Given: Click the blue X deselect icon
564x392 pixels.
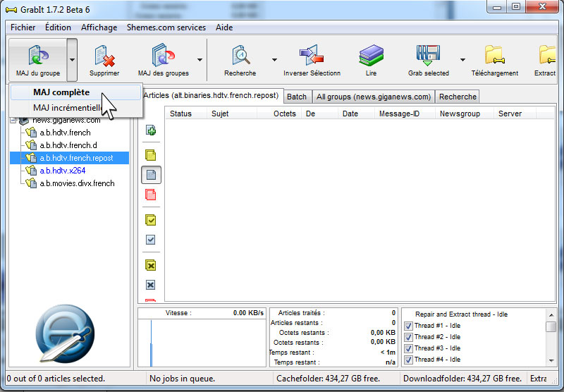Looking at the screenshot, I should (151, 285).
